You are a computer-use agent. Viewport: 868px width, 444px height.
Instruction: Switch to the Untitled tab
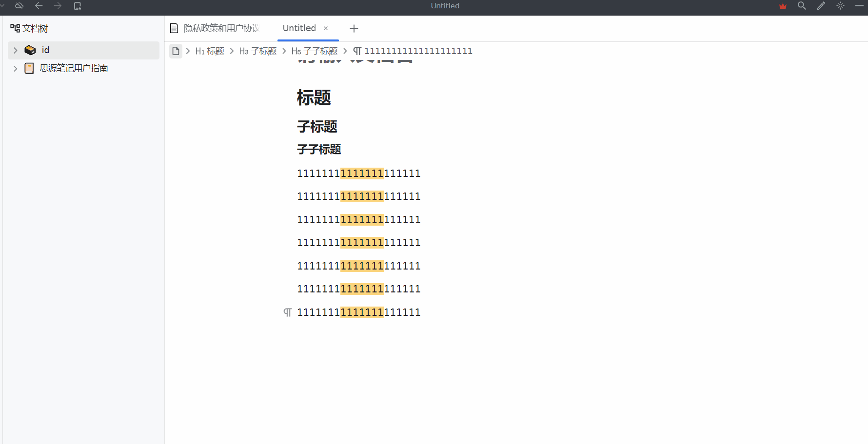(x=299, y=28)
